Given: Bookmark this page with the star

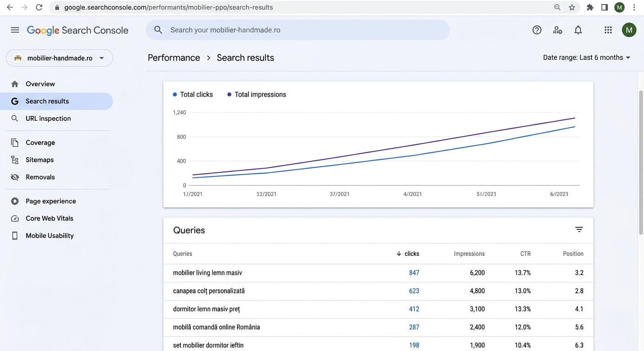Looking at the screenshot, I should 572,7.
